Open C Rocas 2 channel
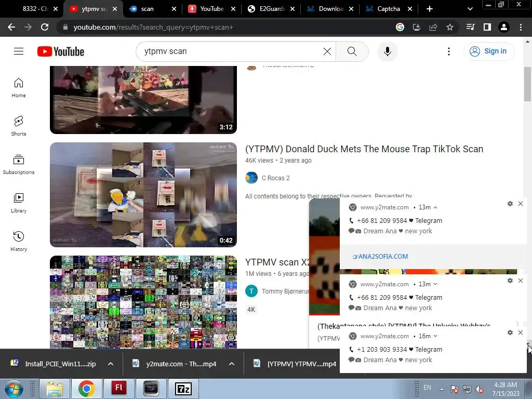This screenshot has width=532, height=399. click(x=275, y=178)
